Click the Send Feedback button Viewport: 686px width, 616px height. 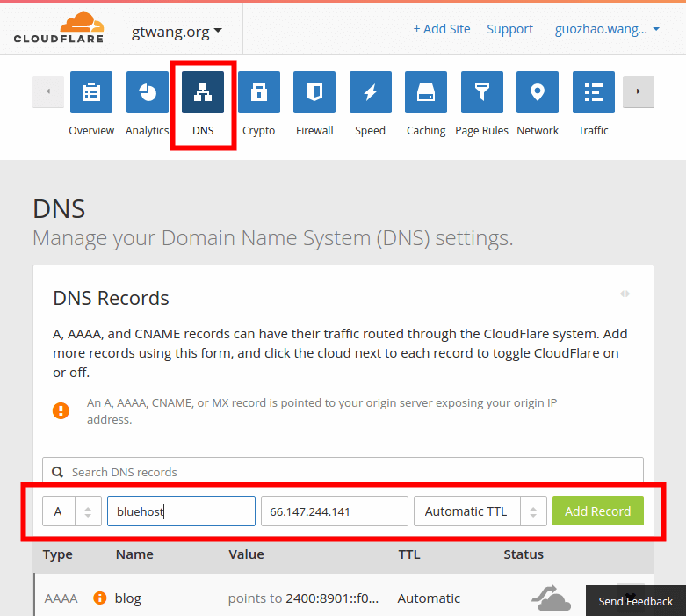click(636, 601)
